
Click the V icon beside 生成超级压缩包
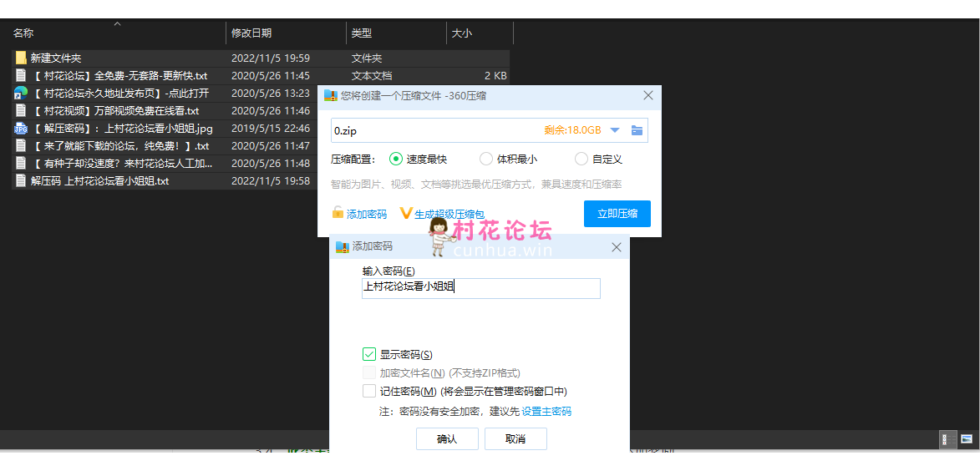[406, 214]
